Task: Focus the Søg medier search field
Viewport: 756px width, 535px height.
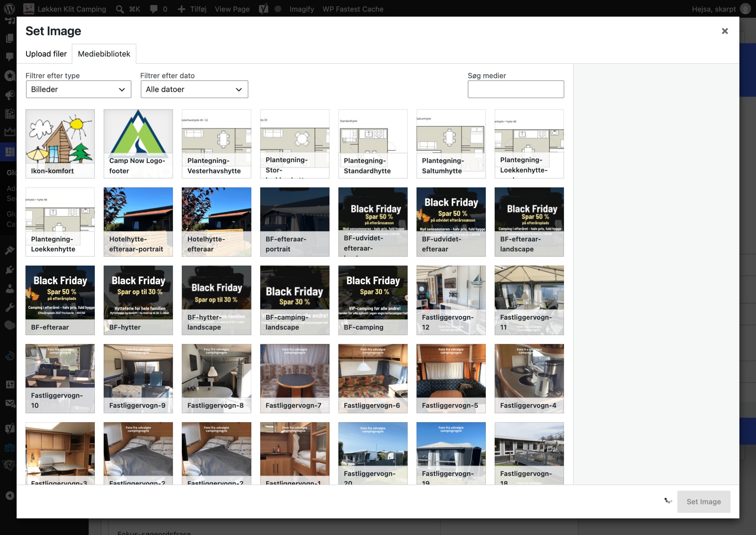Action: [515, 89]
